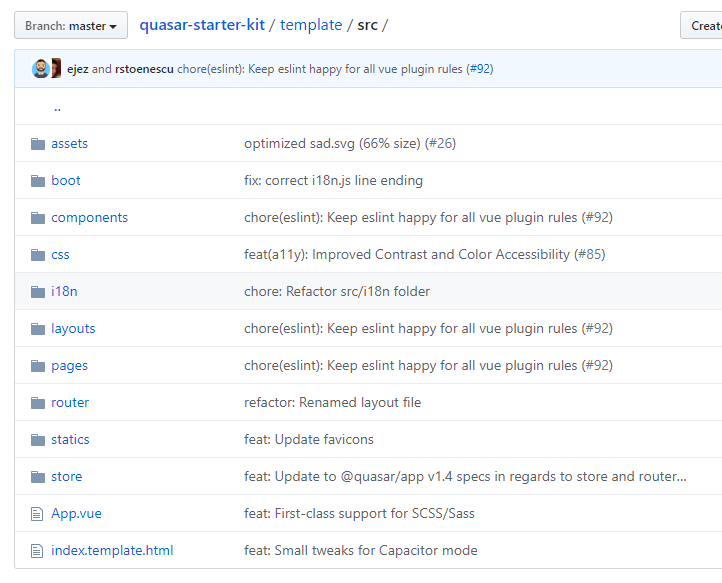722x583 pixels.
Task: Open 'chore: Refactor src/i18n folder' commit
Action: pos(337,292)
